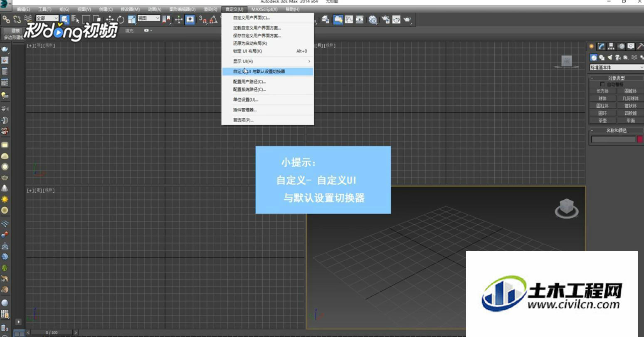Screen dimensions: 644x337
Task: Open the object color swatch
Action: (x=640, y=139)
